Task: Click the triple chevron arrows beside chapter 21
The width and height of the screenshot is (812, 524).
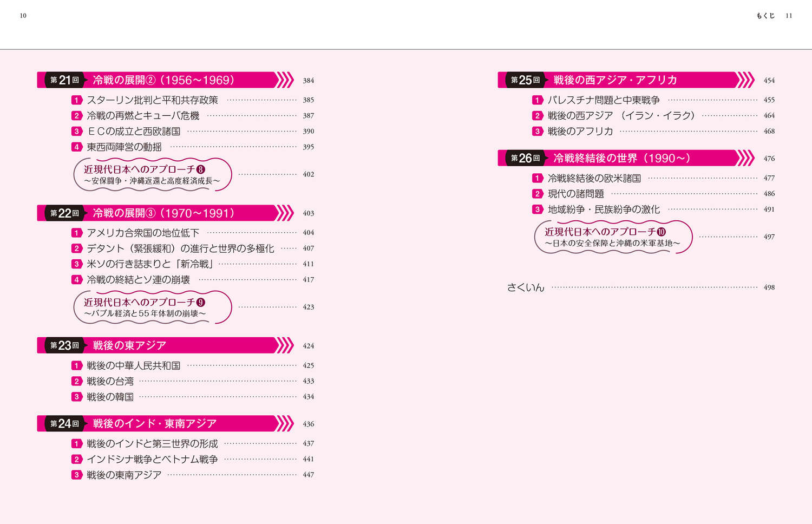Action: [285, 80]
